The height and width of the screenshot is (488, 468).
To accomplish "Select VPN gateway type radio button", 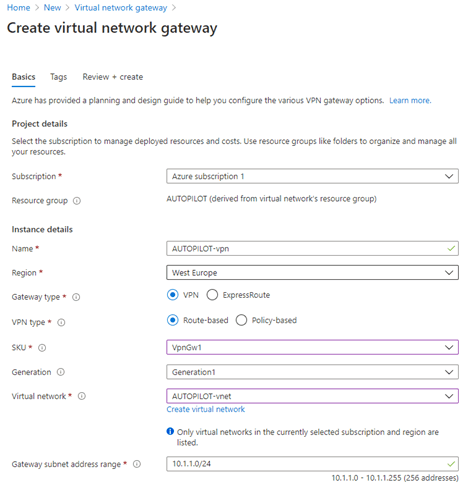I will point(172,295).
